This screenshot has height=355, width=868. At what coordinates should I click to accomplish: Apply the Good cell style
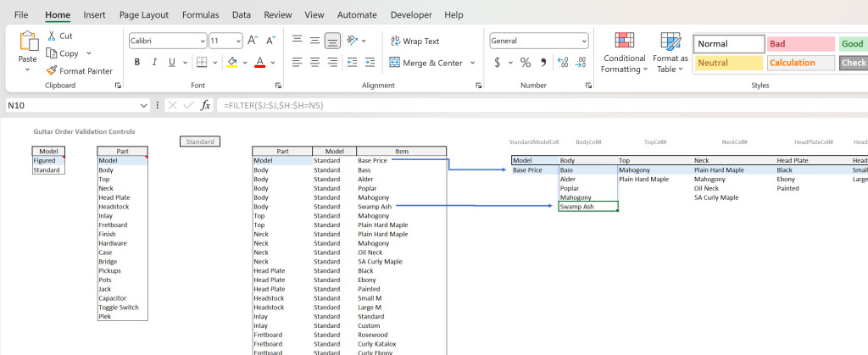[x=854, y=44]
